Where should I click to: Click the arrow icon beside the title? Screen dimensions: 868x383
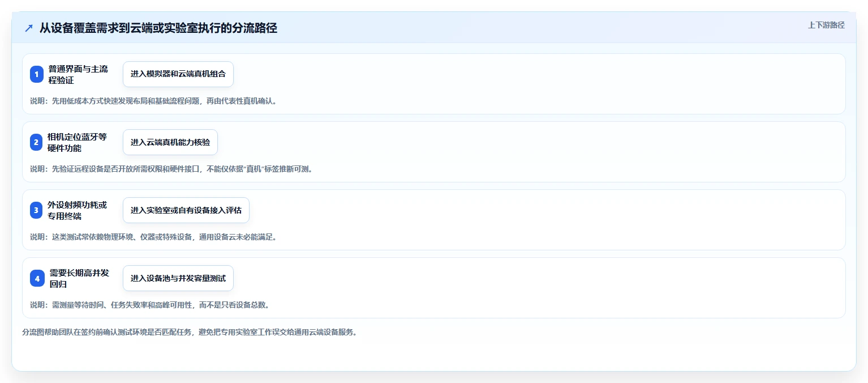click(29, 28)
